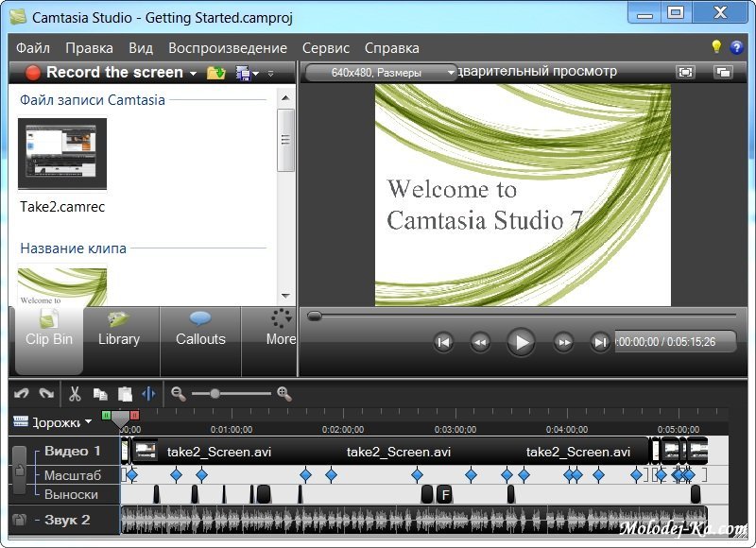The width and height of the screenshot is (756, 548).
Task: Play the preview video
Action: coord(522,342)
